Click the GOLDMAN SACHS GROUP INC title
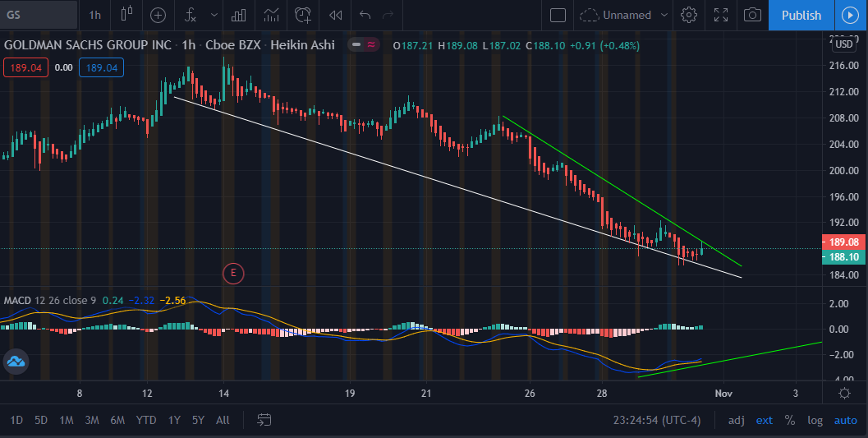Image resolution: width=868 pixels, height=438 pixels. click(x=88, y=45)
